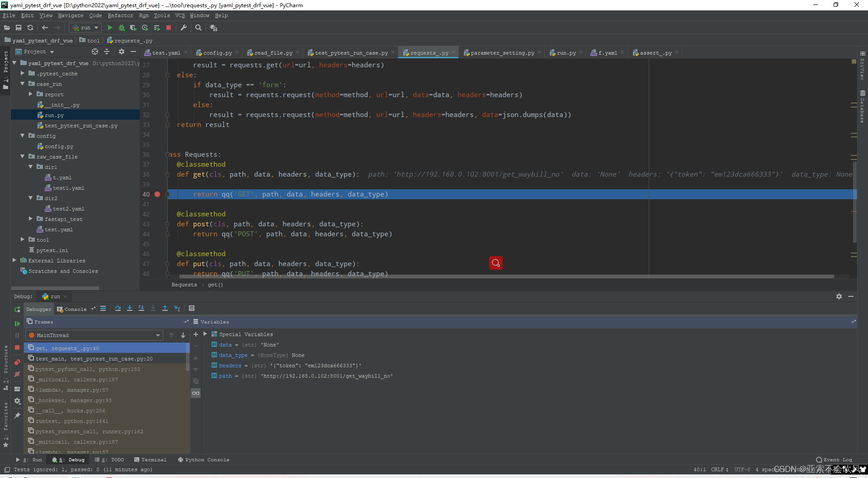Open the Python Console tool window
This screenshot has height=478, width=868.
pos(203,459)
